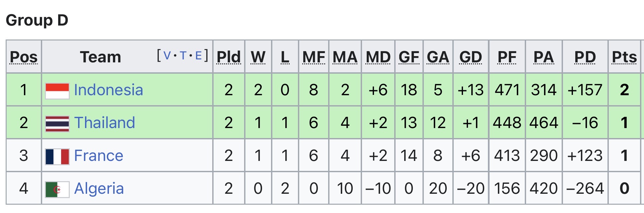The width and height of the screenshot is (644, 213).
Task: Click the T (talk) template link
Action: (x=183, y=56)
